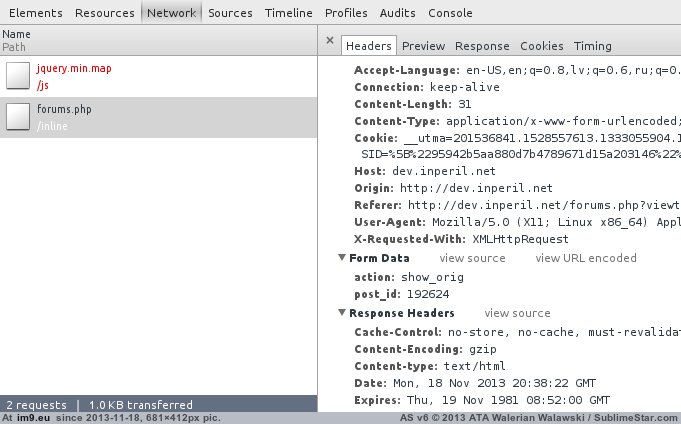Click the X-Requested-With XMLHttpRequest line
The height and width of the screenshot is (424, 681).
click(x=461, y=239)
